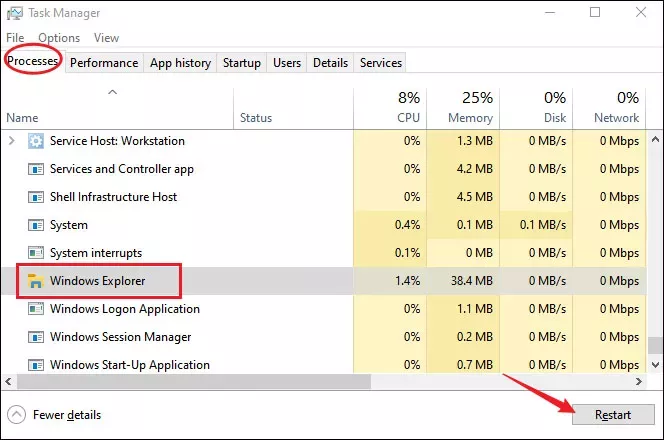Click the horizontal scrollbar right arrow
The height and width of the screenshot is (440, 664).
[639, 382]
